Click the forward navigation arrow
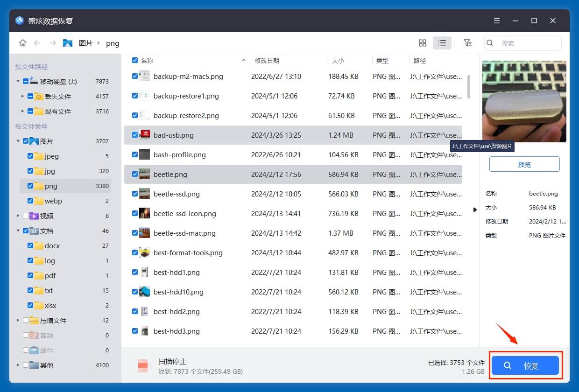This screenshot has height=392, width=579. click(51, 42)
